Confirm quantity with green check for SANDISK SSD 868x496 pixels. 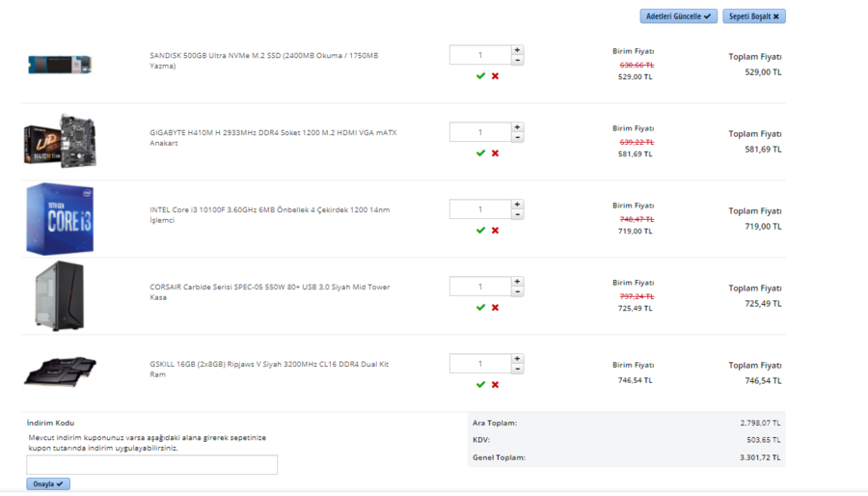click(480, 76)
